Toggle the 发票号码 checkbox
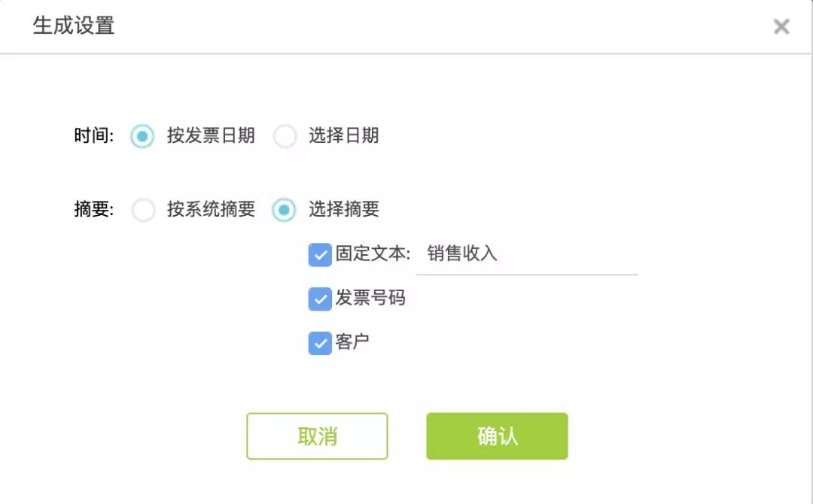This screenshot has width=813, height=504. pos(320,299)
